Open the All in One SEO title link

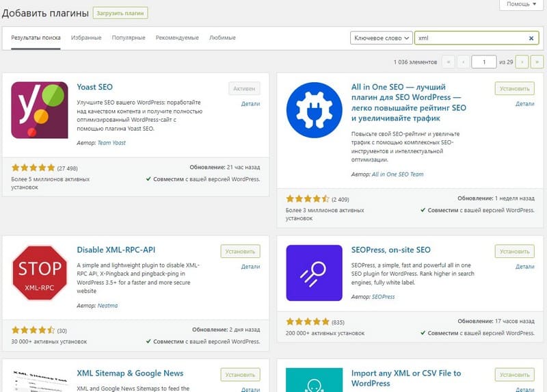coord(408,103)
